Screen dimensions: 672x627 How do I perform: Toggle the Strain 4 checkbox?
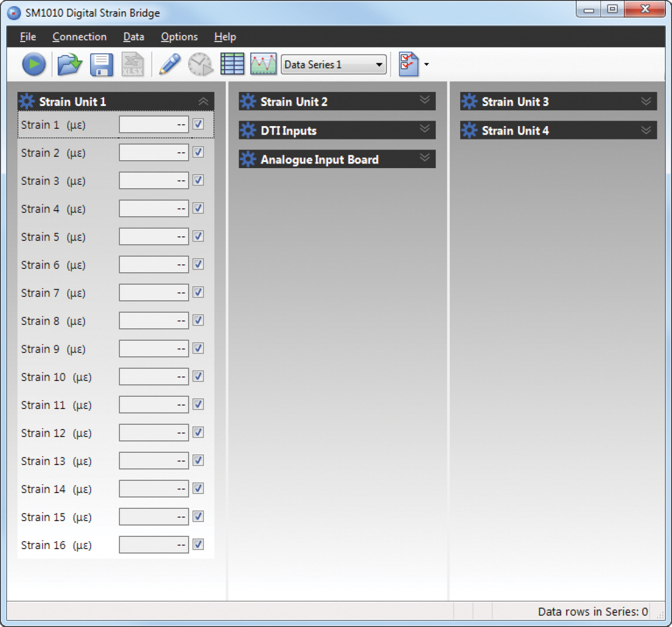point(198,208)
